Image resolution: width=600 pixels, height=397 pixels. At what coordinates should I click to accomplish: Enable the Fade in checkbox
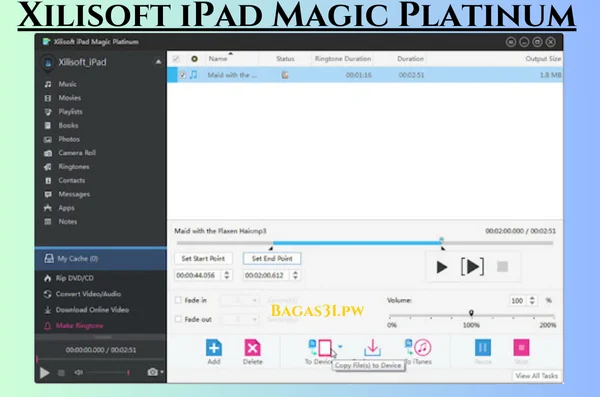pos(178,300)
